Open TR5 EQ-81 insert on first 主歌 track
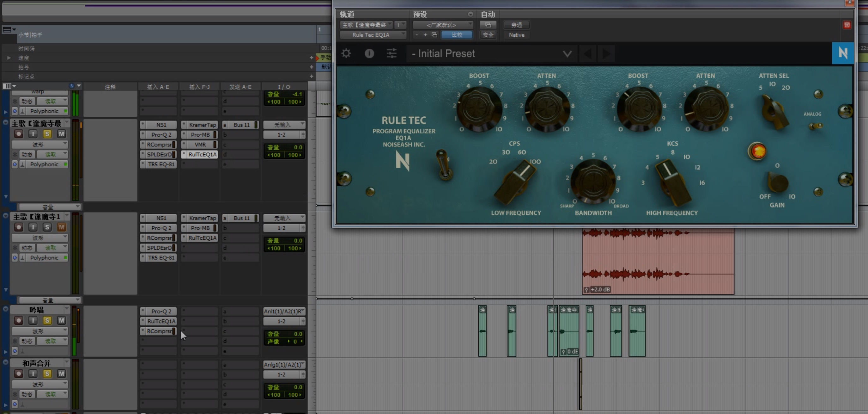The image size is (868, 414). 161,164
